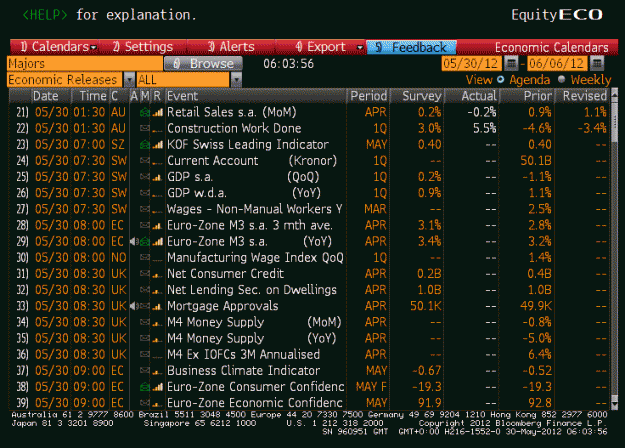Click the vertical scrollbar thumb
625x448 pixels.
[x=614, y=121]
